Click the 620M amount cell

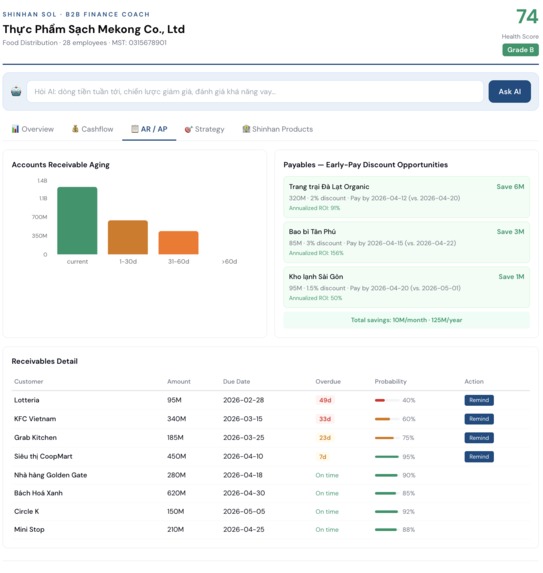pos(176,493)
